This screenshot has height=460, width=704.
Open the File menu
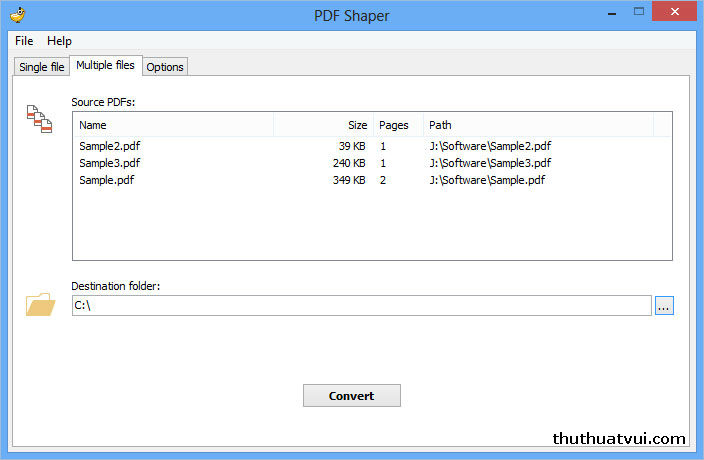[x=24, y=41]
